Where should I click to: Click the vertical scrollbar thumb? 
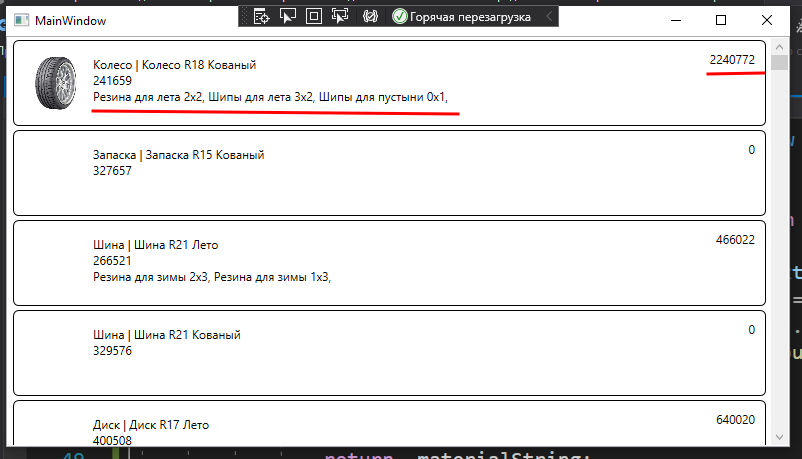pyautogui.click(x=778, y=63)
